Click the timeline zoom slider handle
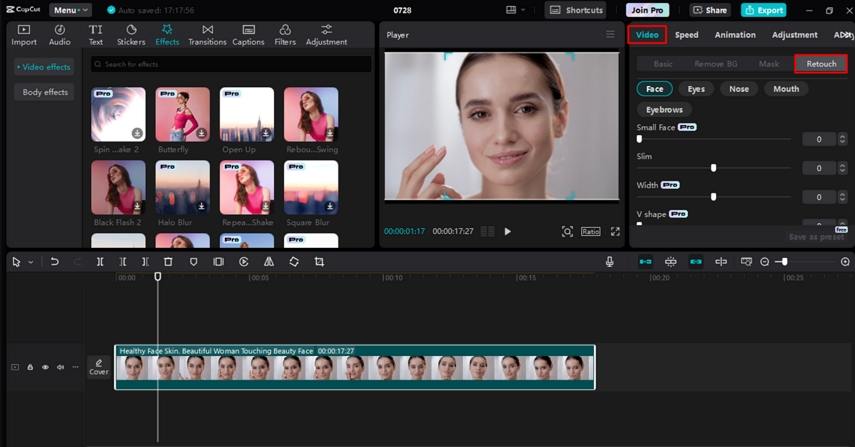The height and width of the screenshot is (447, 855). click(784, 262)
